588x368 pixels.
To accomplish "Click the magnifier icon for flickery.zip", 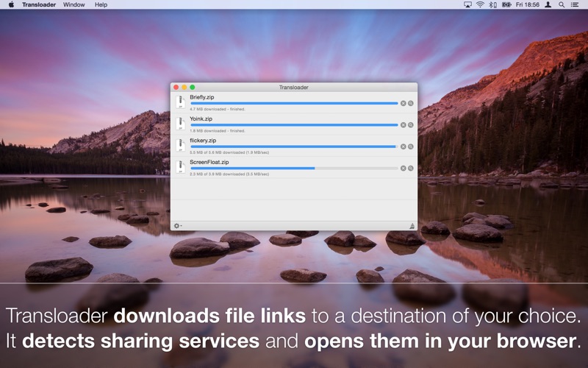I will click(411, 146).
